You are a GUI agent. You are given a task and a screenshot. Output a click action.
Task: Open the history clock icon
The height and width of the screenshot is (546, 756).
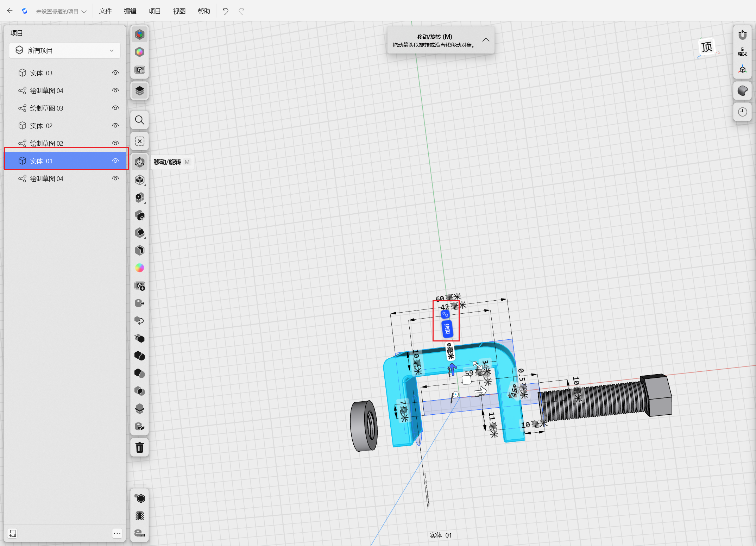coord(742,112)
